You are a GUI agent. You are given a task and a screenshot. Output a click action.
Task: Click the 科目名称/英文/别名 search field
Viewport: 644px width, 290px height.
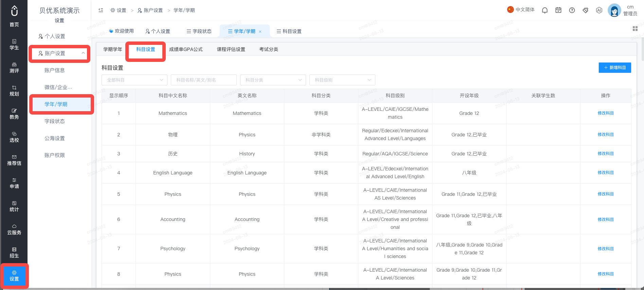204,80
